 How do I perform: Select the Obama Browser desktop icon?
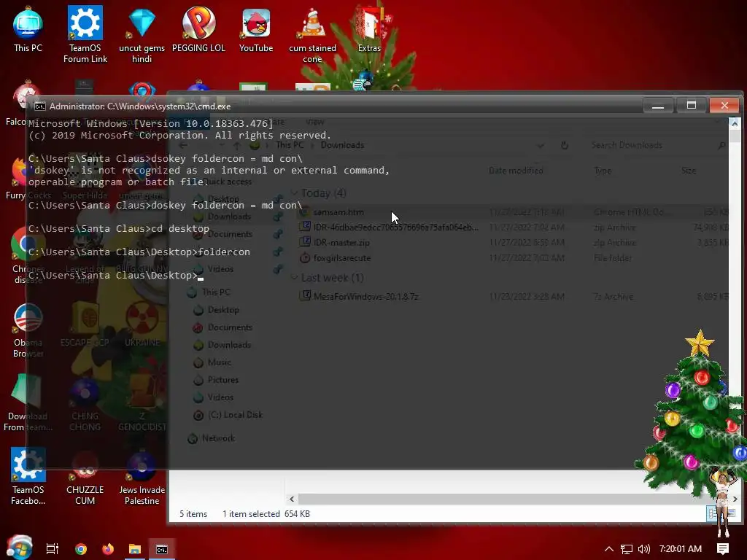[28, 331]
